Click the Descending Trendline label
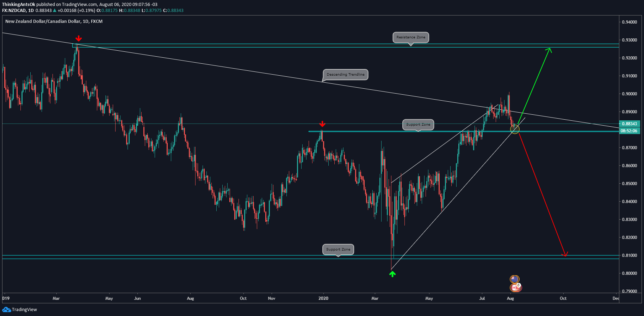 tap(346, 75)
